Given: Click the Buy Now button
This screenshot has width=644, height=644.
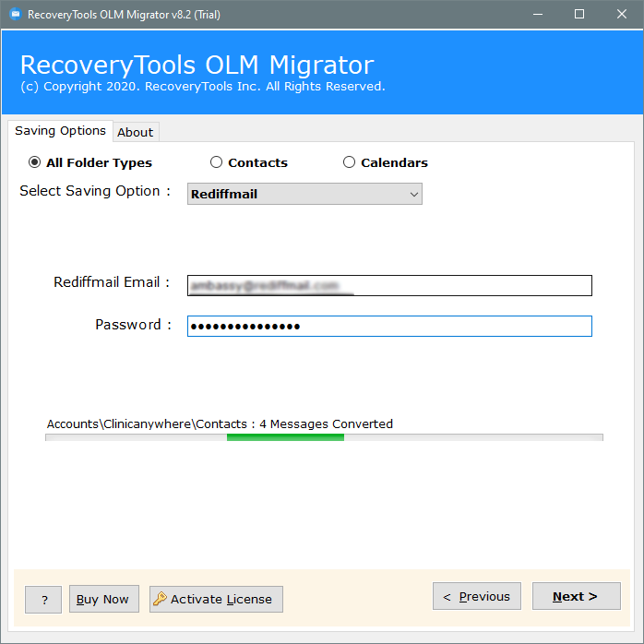Looking at the screenshot, I should tap(104, 599).
